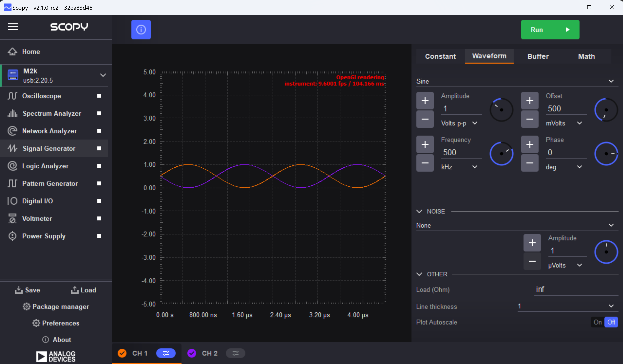Screen dimensions: 623x364
Task: Open the Sine waveform type dropdown
Action: coord(517,81)
